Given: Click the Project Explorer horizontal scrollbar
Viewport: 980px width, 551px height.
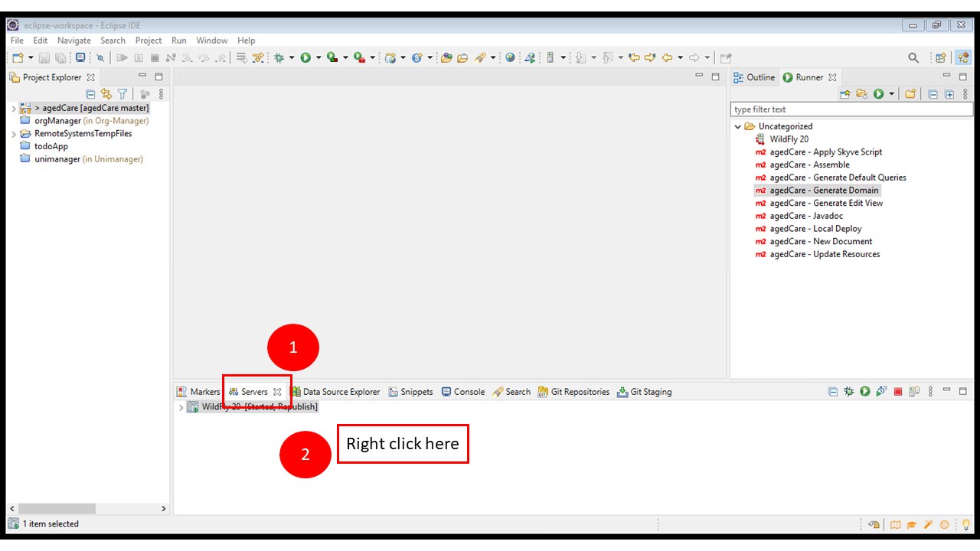Looking at the screenshot, I should coord(57,509).
